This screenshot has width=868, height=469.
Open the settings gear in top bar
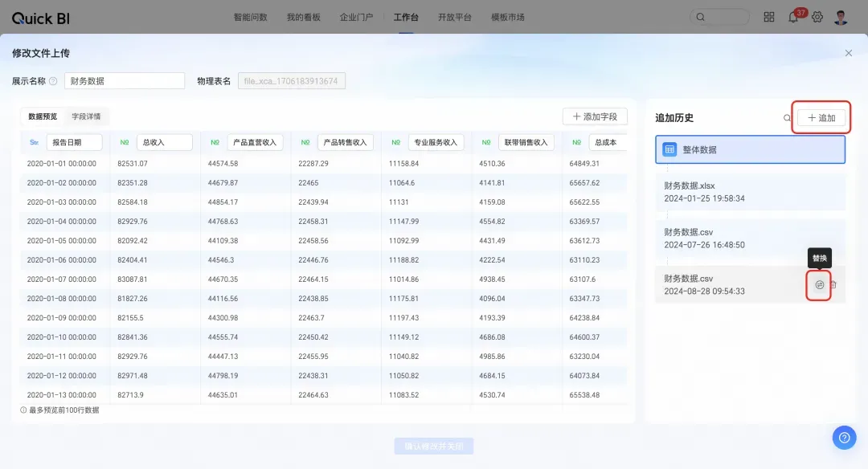(x=817, y=17)
